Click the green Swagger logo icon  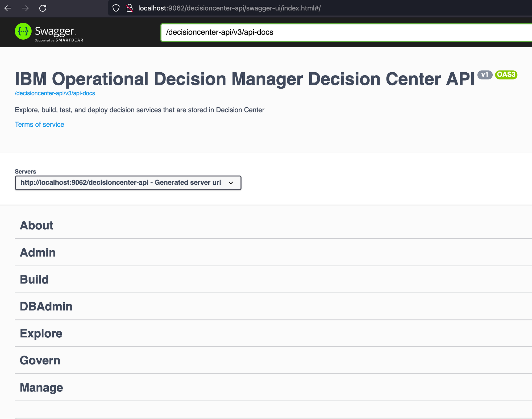23,31
